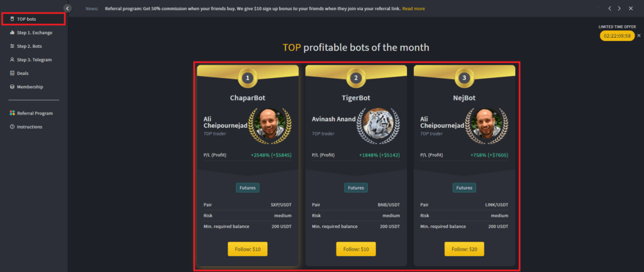Collapse the sidebar with the arrow button
The height and width of the screenshot is (272, 644).
(x=67, y=8)
